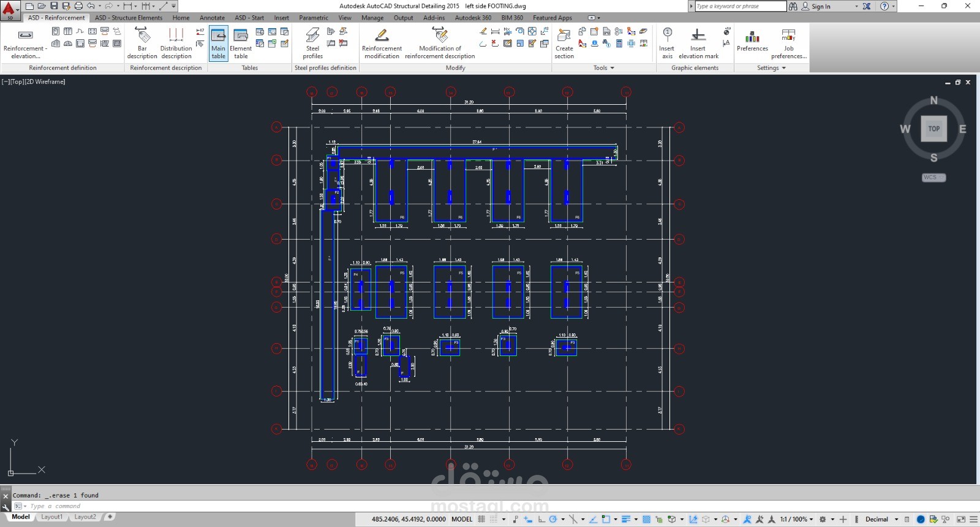Click the Clean Screen icon in status bar
Viewport: 980px width, 527px height.
960,519
